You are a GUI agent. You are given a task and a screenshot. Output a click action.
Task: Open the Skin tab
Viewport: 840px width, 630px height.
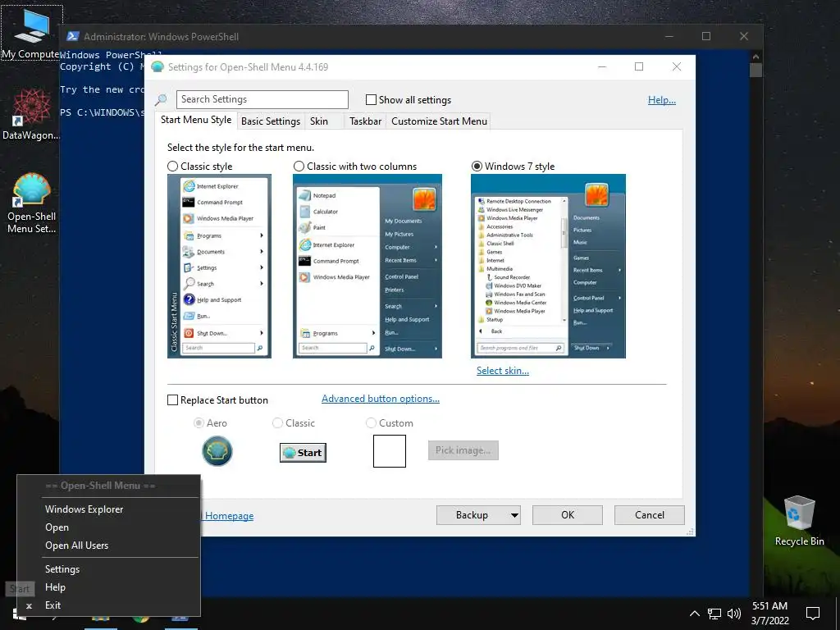click(323, 121)
